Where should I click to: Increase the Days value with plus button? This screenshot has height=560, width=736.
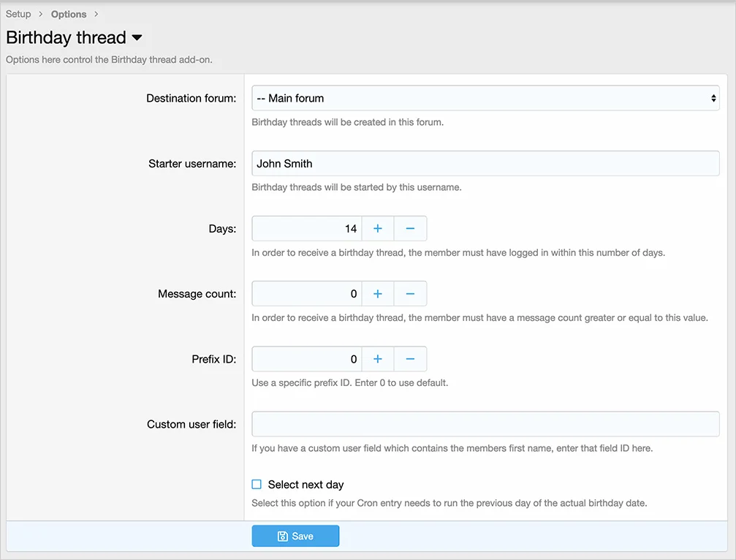(378, 229)
